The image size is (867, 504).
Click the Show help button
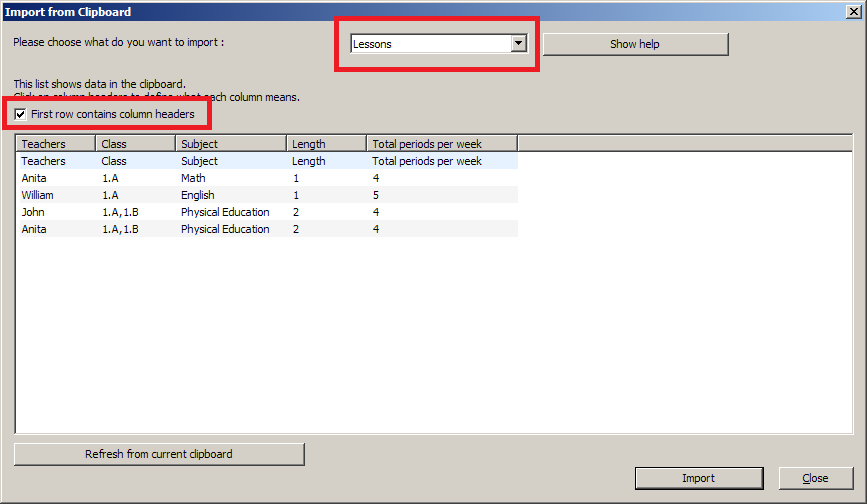(635, 44)
